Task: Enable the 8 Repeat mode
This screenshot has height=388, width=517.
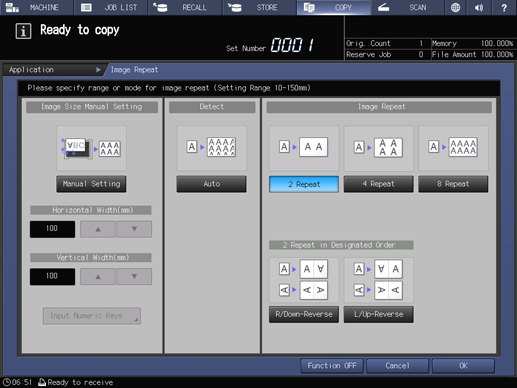Action: coord(453,184)
